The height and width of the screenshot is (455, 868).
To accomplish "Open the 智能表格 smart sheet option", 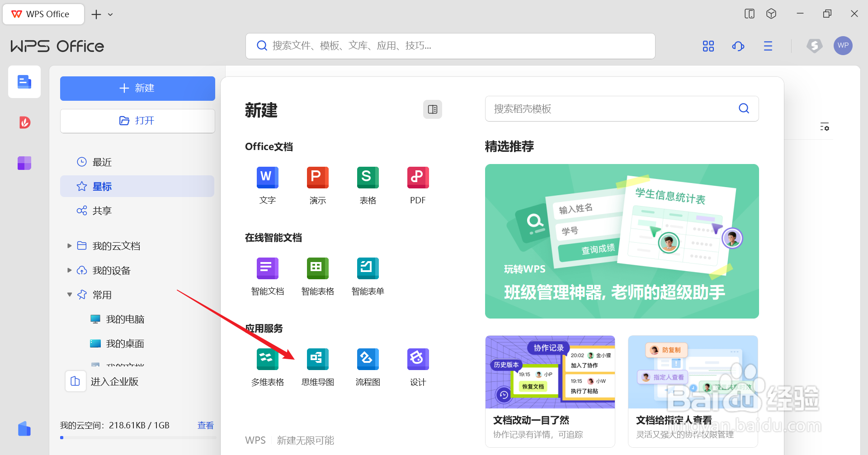I will pos(318,276).
